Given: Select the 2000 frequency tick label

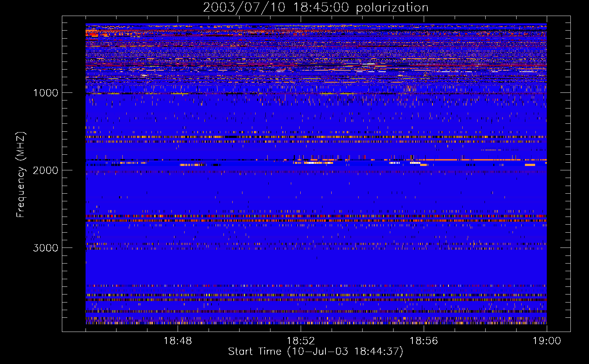Looking at the screenshot, I should pyautogui.click(x=46, y=170).
